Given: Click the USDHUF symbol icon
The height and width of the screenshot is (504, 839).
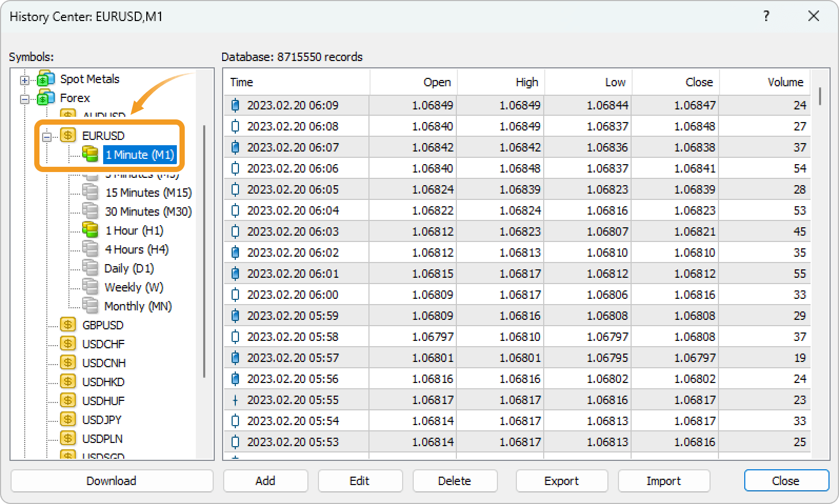Looking at the screenshot, I should click(68, 400).
